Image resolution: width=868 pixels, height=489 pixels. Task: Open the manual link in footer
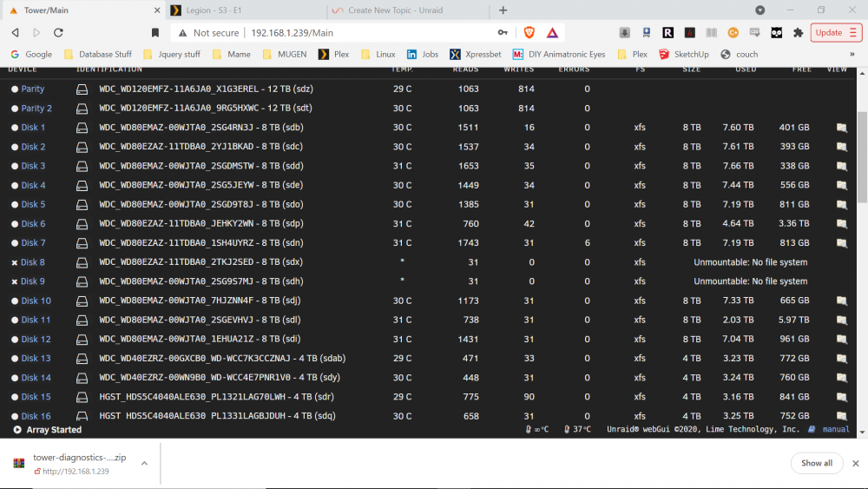(836, 429)
